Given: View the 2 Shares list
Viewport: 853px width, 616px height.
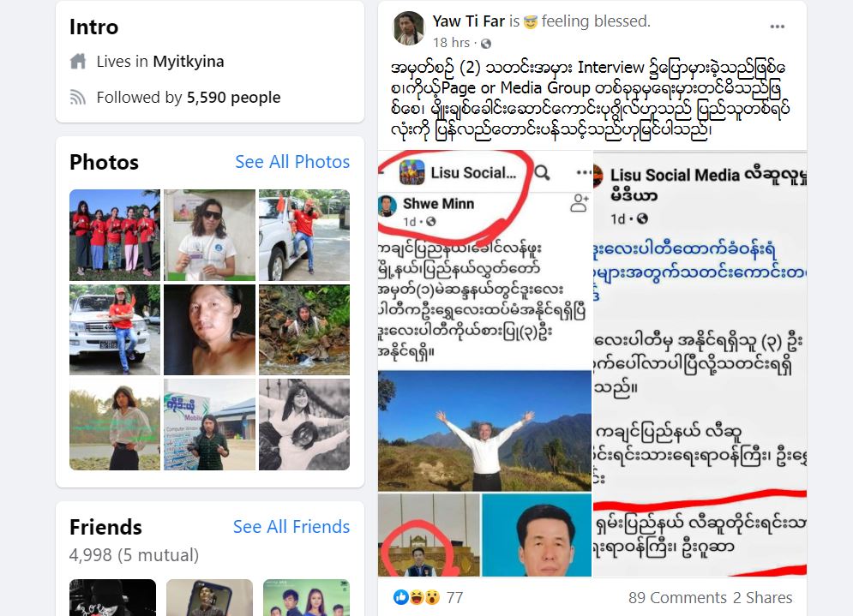Looking at the screenshot, I should click(762, 597).
